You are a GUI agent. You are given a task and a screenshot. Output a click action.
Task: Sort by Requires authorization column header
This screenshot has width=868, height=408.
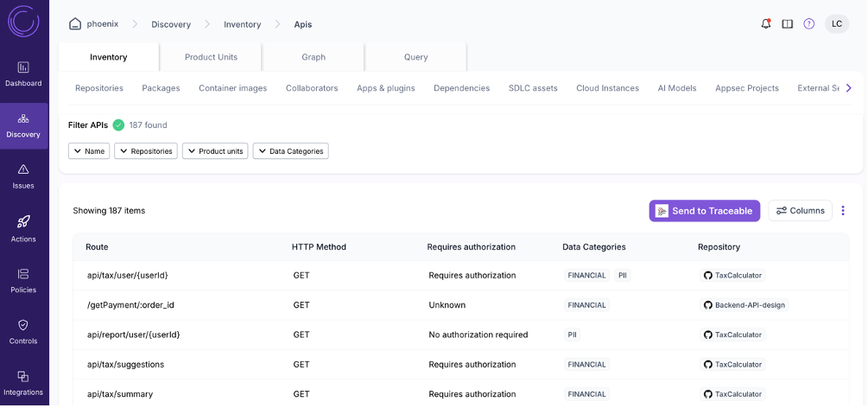471,246
